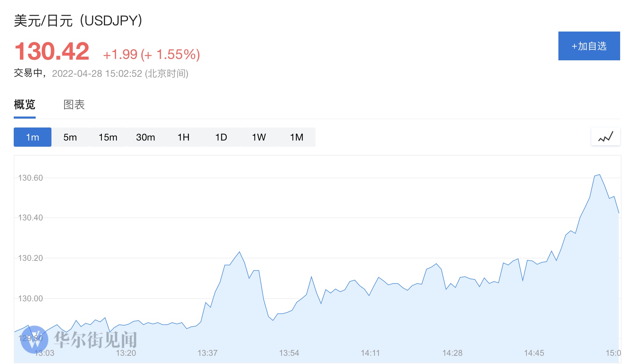Open the 概览 overview tab
627x364 pixels.
pyautogui.click(x=25, y=105)
